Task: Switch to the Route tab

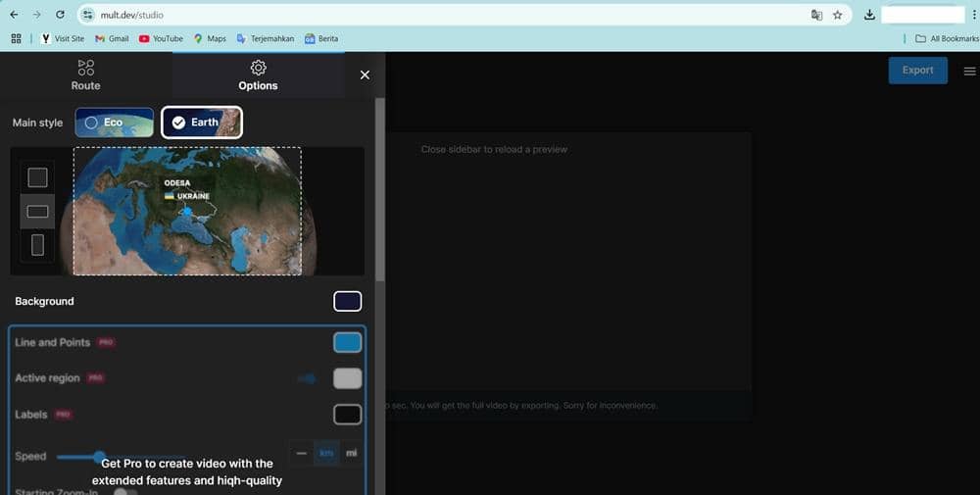Action: click(x=86, y=75)
